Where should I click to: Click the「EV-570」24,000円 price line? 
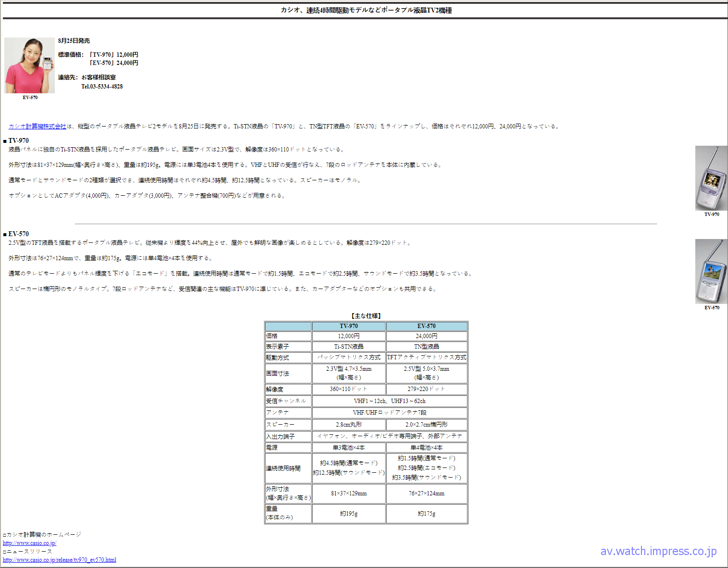pos(113,63)
